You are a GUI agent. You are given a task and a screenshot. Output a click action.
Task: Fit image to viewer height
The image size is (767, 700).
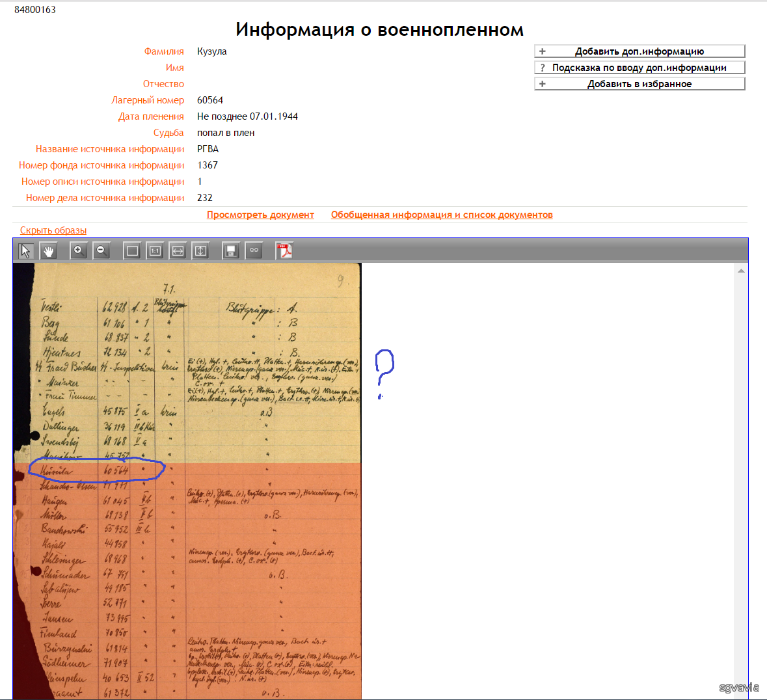[x=200, y=251]
